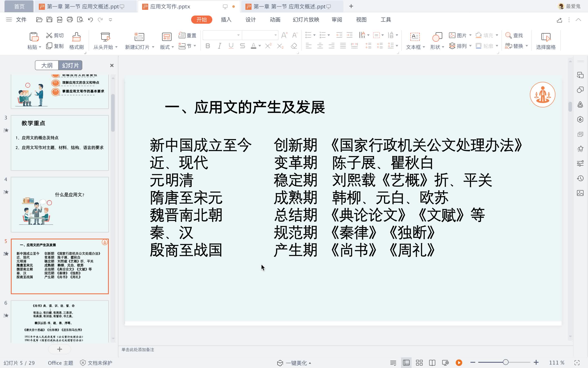Undo the last action

tap(90, 20)
